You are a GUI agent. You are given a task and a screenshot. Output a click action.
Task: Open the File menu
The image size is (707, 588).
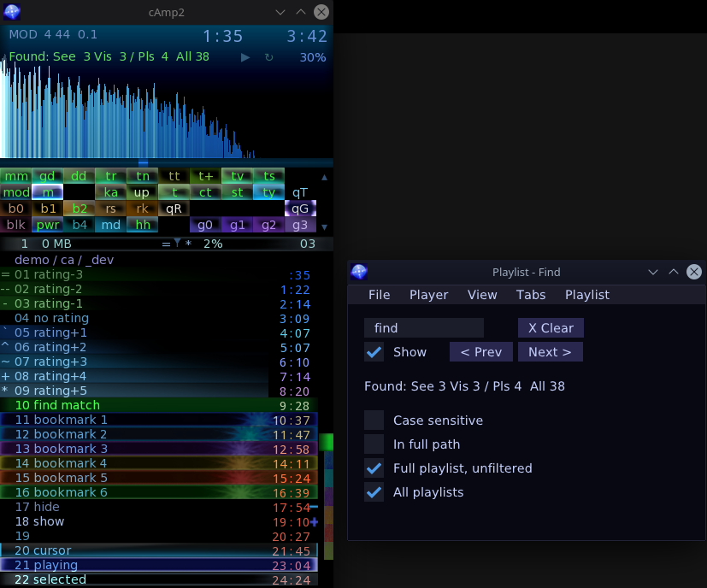380,295
